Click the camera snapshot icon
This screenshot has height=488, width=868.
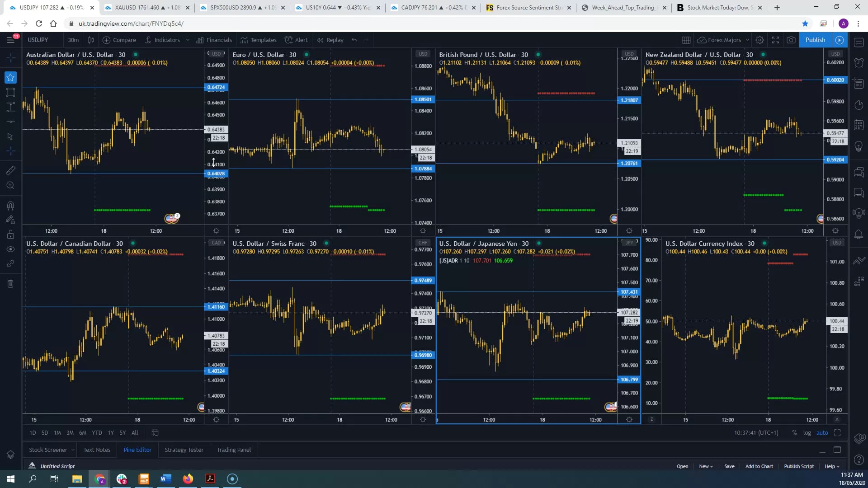[x=791, y=40]
